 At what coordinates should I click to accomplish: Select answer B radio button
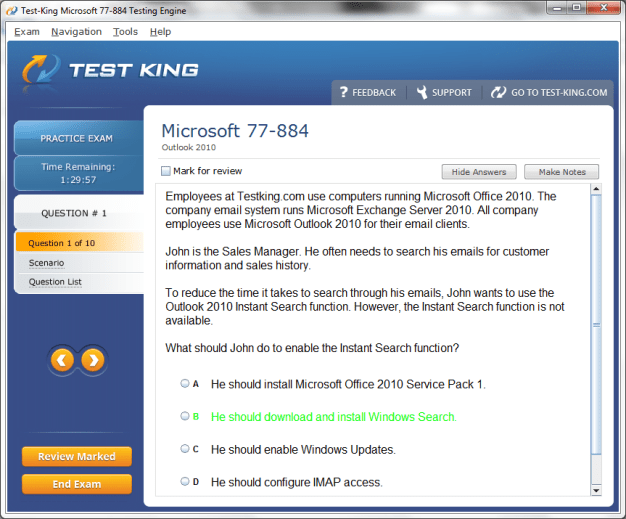[184, 416]
